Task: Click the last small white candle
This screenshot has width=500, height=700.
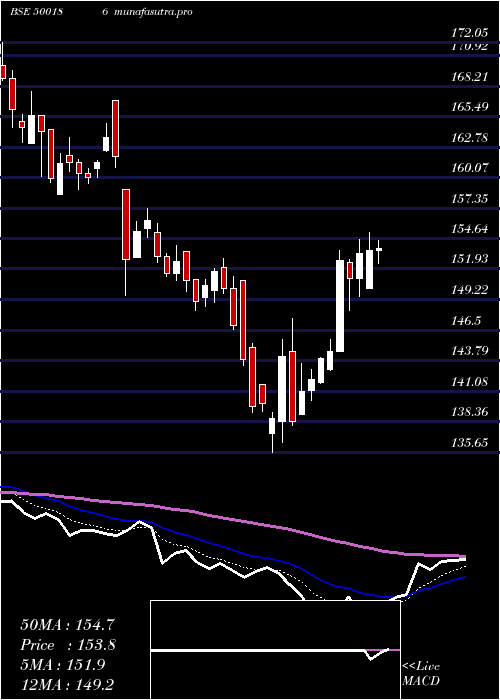Action: (x=379, y=250)
